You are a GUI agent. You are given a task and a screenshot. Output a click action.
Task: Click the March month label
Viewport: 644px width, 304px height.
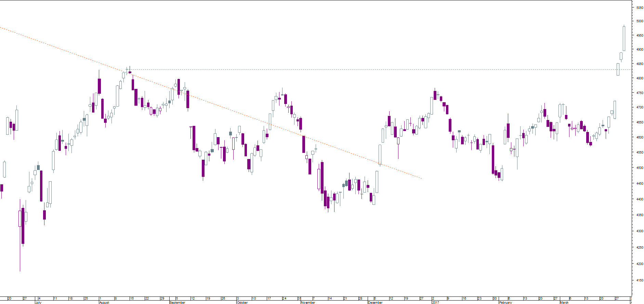[x=564, y=303]
